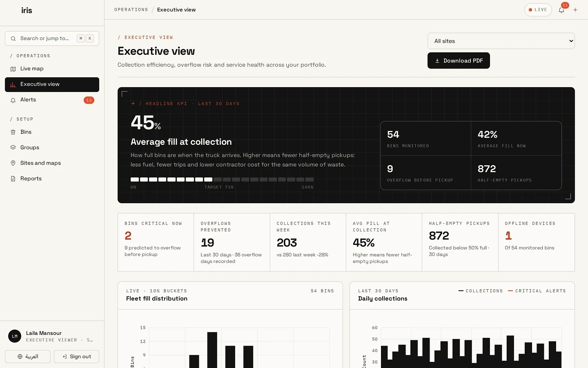
Task: Toggle the Critical Alerts legend series
Action: click(537, 291)
